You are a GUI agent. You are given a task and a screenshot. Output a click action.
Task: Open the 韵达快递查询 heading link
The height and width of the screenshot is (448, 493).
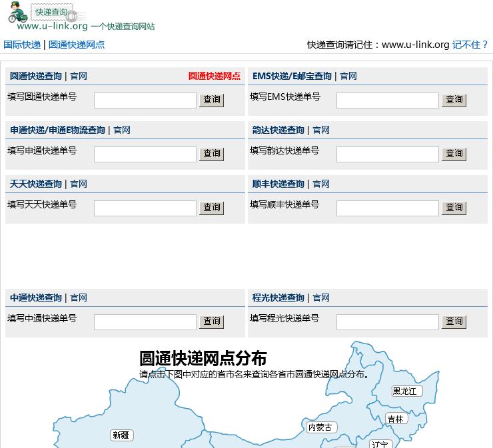[x=278, y=130]
